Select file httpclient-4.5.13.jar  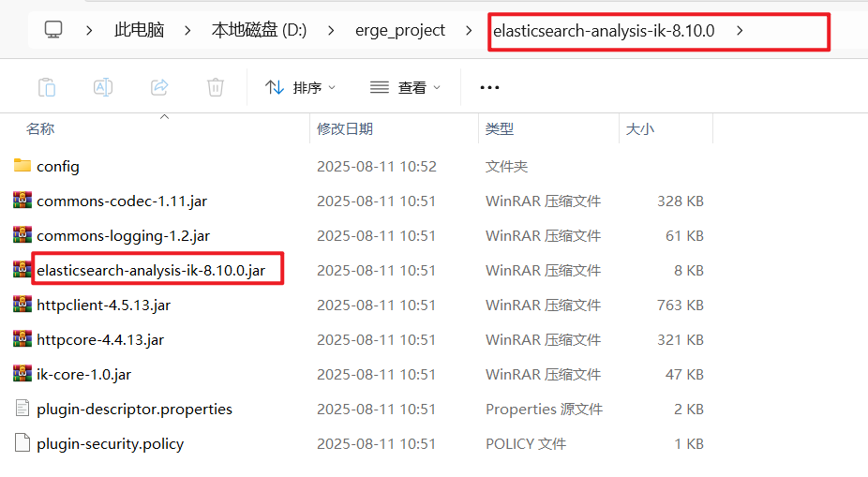click(103, 305)
